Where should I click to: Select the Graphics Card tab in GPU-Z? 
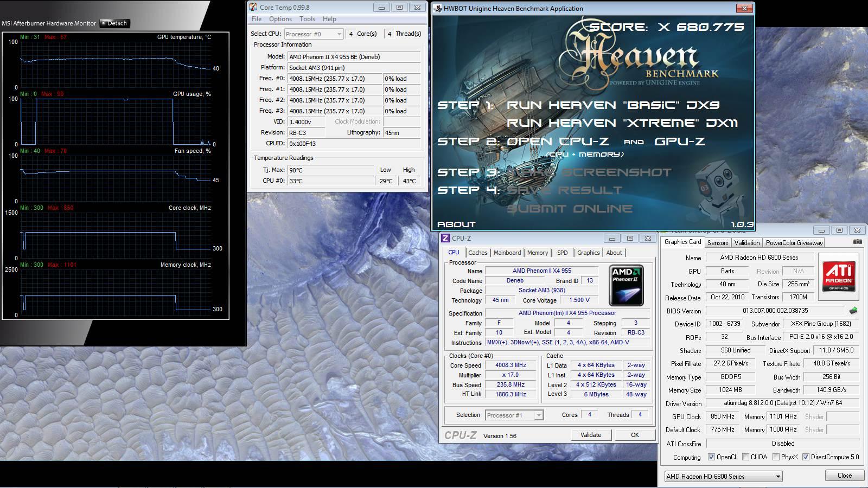tap(682, 242)
